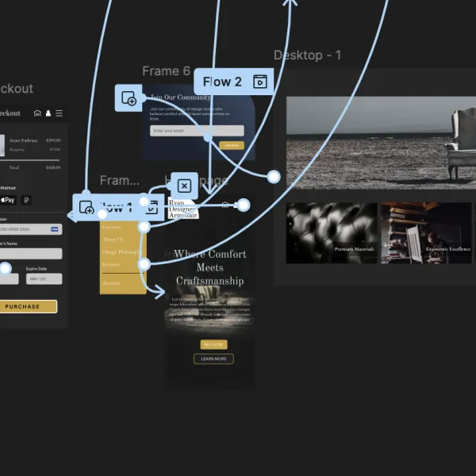
Task: Click the connection node beside Reviews menu item
Action: tap(144, 264)
